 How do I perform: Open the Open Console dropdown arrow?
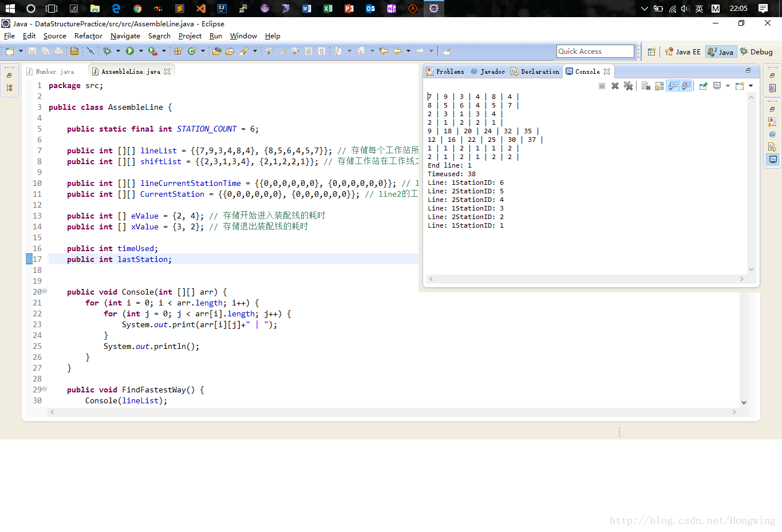(751, 86)
